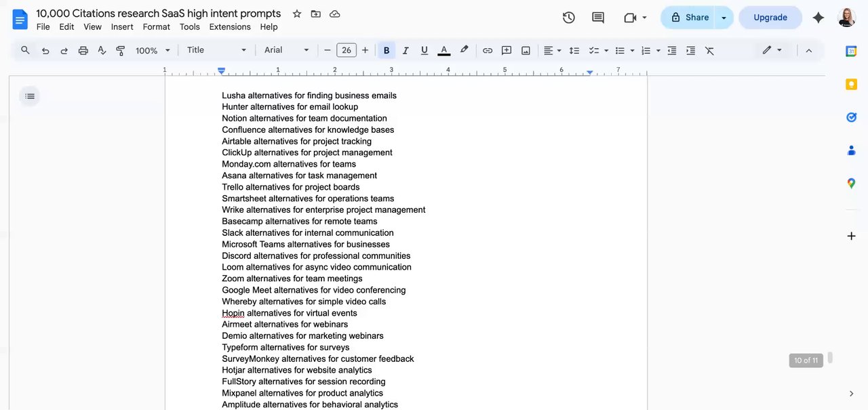Open Google Keep side panel
The width and height of the screenshot is (868, 410).
851,84
